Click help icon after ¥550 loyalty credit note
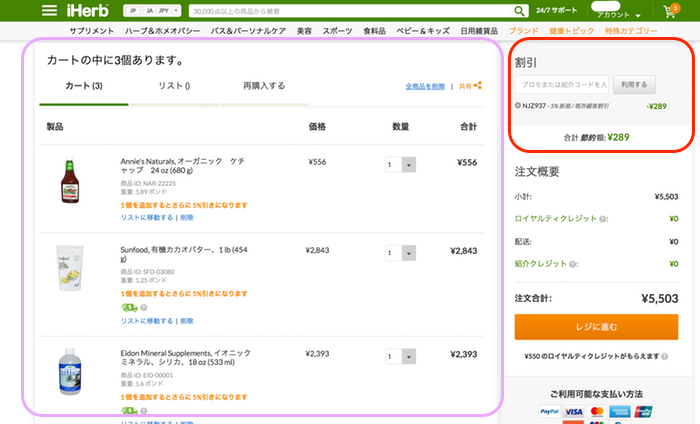700x424 pixels. click(665, 356)
